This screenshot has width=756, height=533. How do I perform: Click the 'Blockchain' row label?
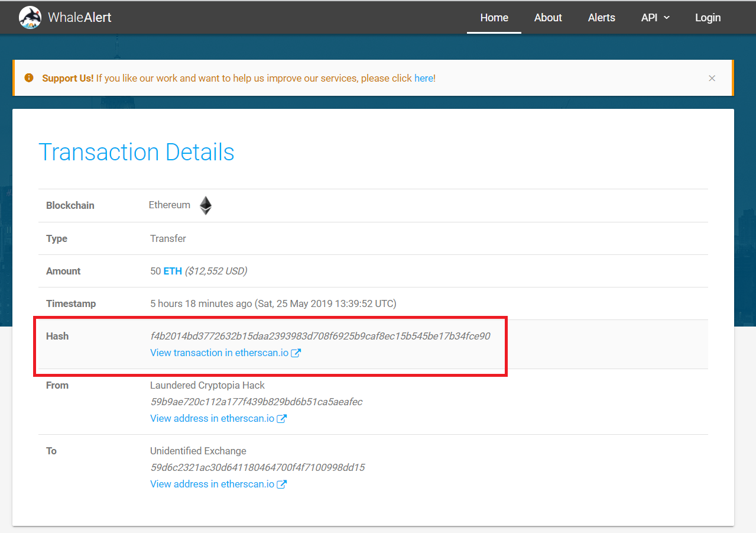click(x=70, y=205)
